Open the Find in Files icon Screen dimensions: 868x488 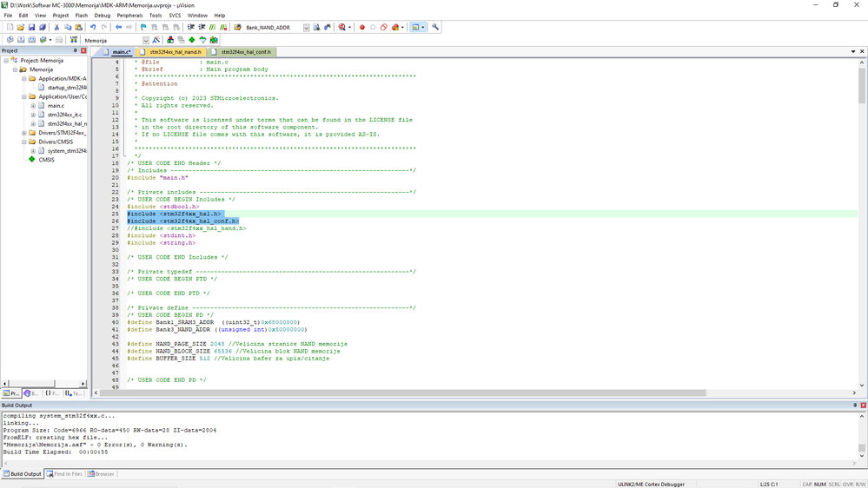pos(237,27)
